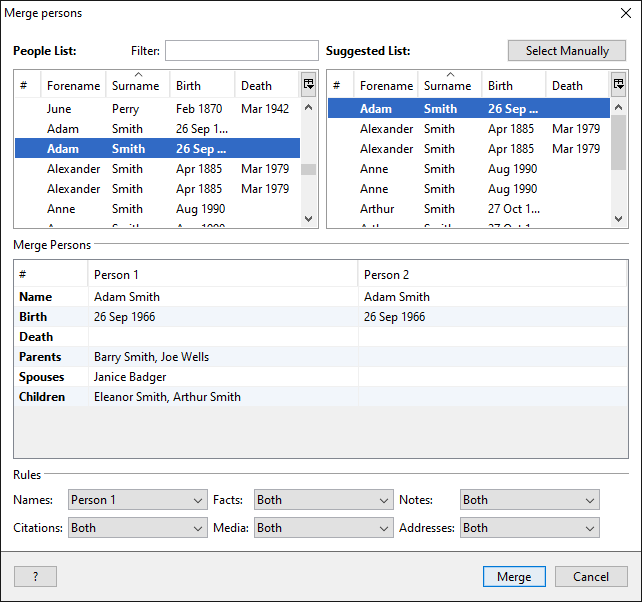The height and width of the screenshot is (602, 642).
Task: Sort Suggested List by Birth column
Action: click(x=514, y=86)
